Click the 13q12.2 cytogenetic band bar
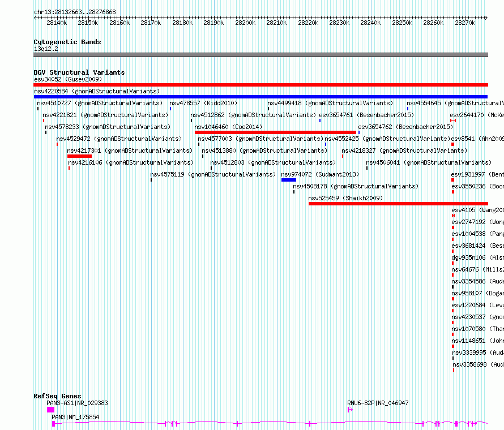The height and width of the screenshot is (430, 504). pyautogui.click(x=260, y=55)
